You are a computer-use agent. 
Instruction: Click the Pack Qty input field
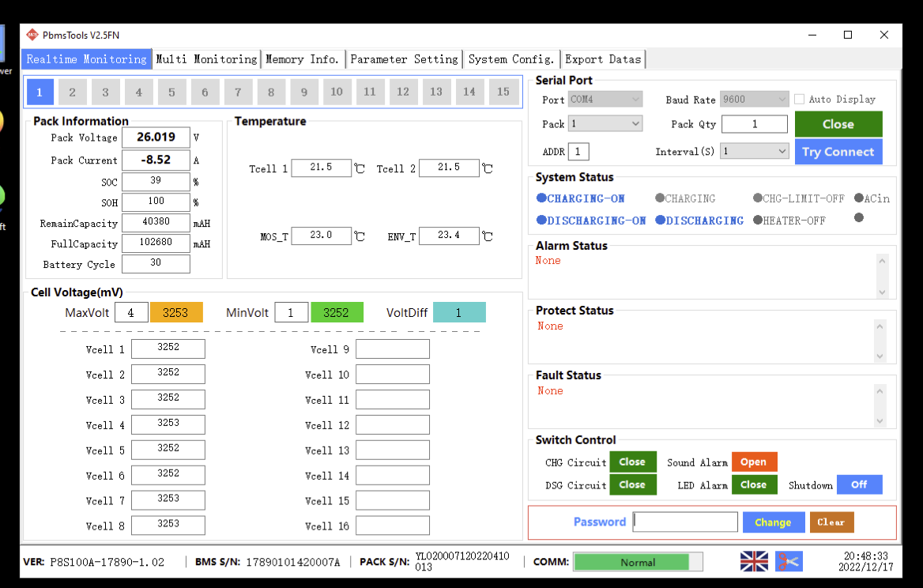[x=755, y=124]
